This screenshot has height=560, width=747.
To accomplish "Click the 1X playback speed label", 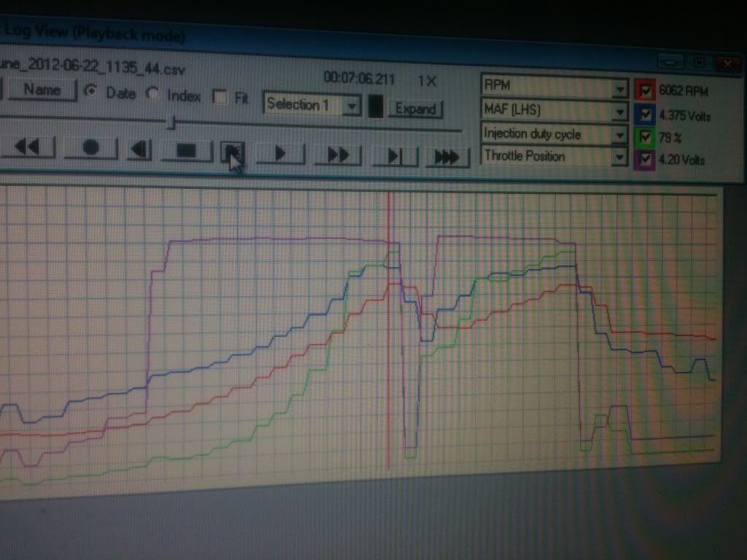I will point(427,81).
